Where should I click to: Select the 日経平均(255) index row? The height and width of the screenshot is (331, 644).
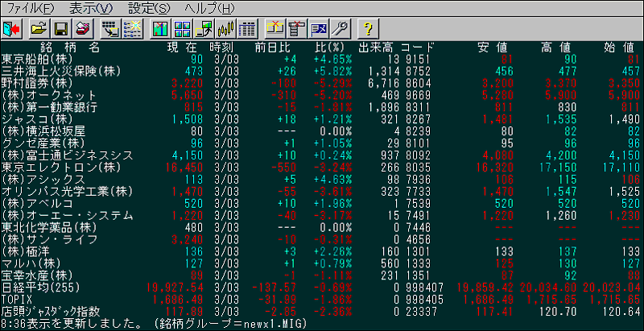(41, 288)
